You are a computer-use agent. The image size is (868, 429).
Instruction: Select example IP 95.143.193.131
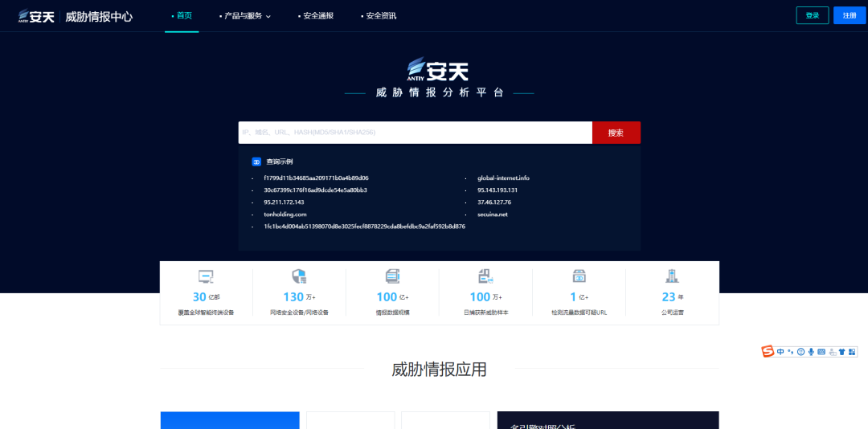(x=497, y=190)
